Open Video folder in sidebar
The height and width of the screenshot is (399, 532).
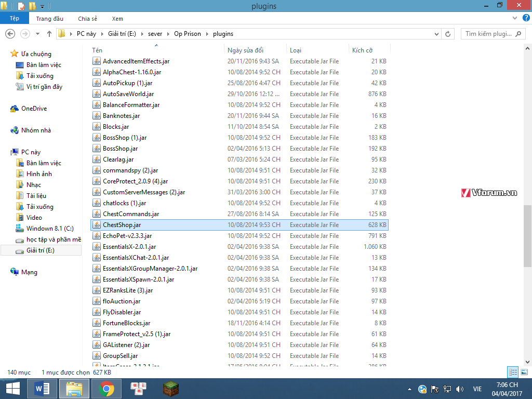[x=34, y=218]
